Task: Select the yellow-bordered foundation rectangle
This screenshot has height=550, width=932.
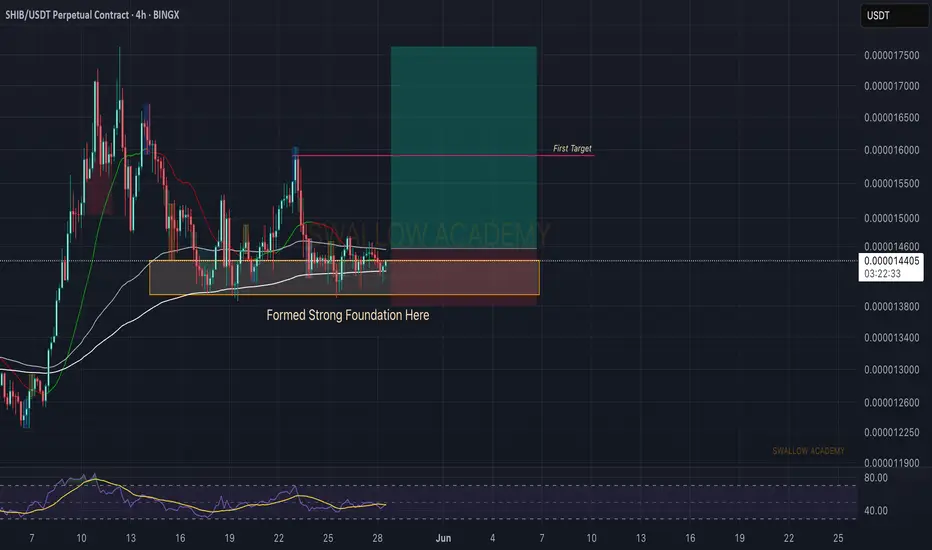Action: (x=344, y=278)
